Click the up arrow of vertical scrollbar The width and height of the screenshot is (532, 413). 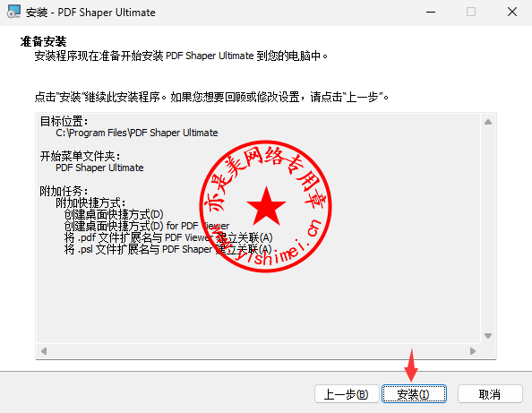[x=488, y=122]
